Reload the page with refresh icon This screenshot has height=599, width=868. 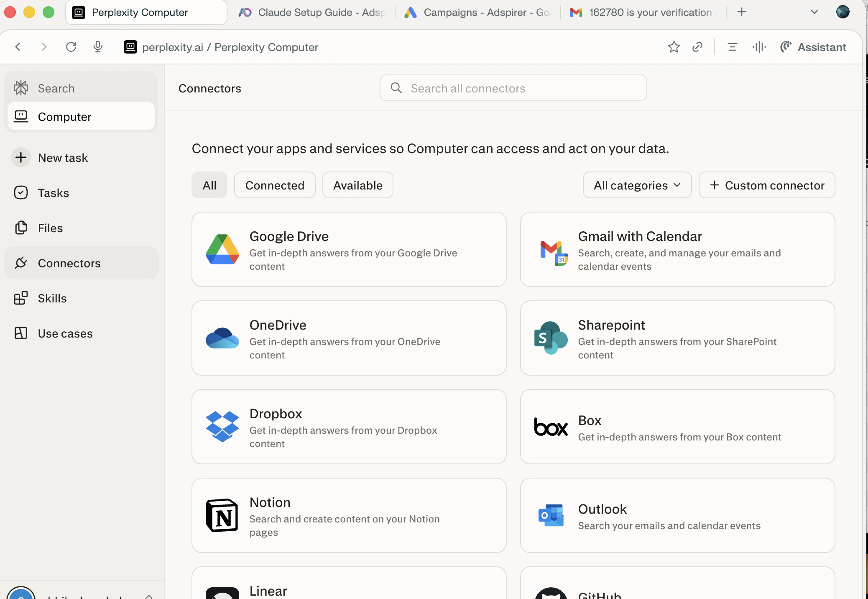[71, 47]
